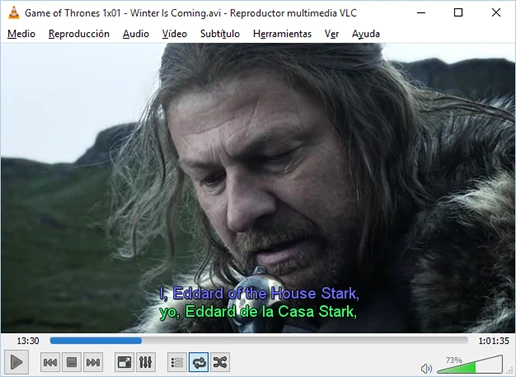The width and height of the screenshot is (516, 377).
Task: Toggle fullscreen video mode icon
Action: [x=124, y=362]
